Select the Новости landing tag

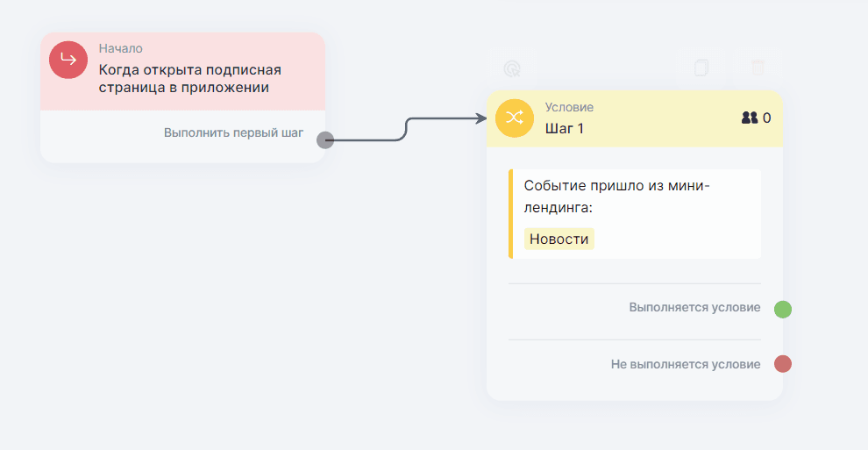pyautogui.click(x=559, y=239)
